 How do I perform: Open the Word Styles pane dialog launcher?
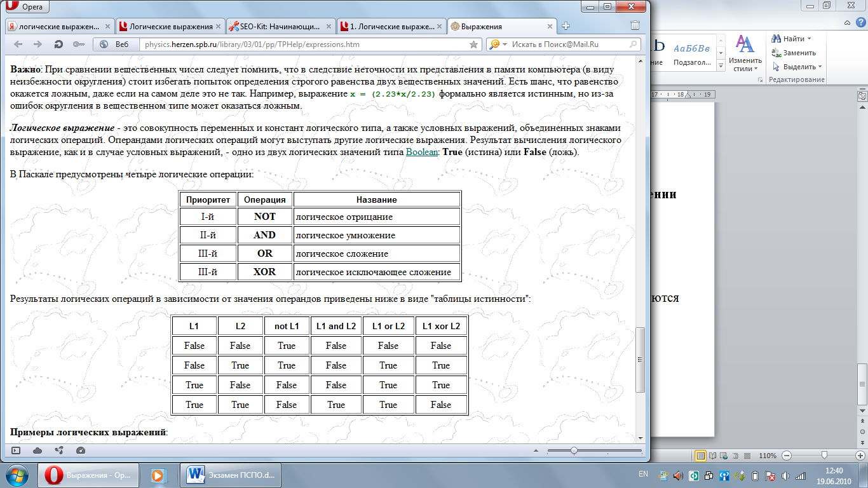pos(761,80)
